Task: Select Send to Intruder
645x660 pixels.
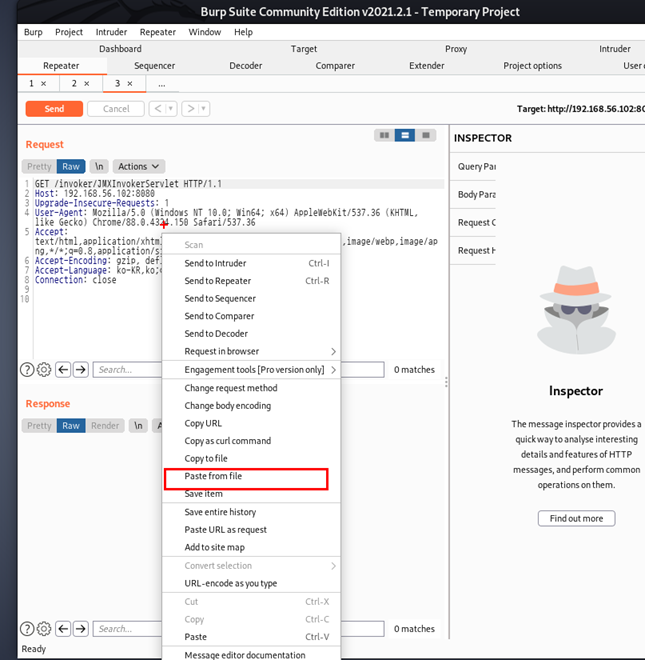Action: point(251,263)
